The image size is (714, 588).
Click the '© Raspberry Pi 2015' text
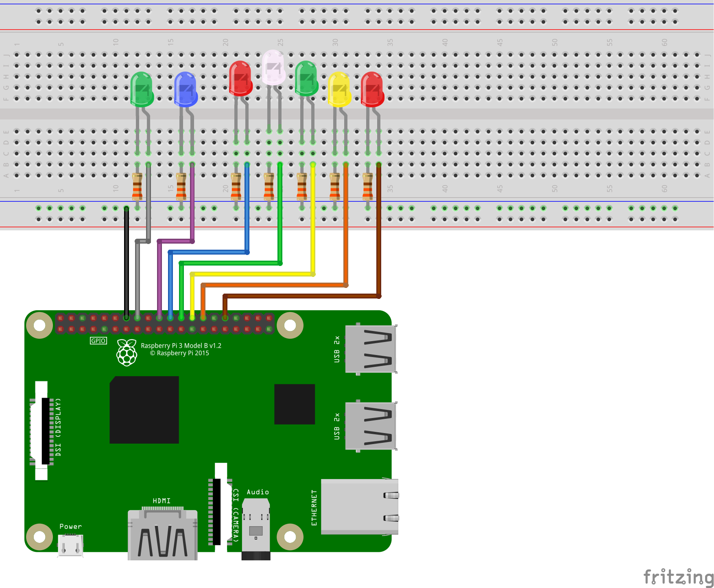coord(179,353)
